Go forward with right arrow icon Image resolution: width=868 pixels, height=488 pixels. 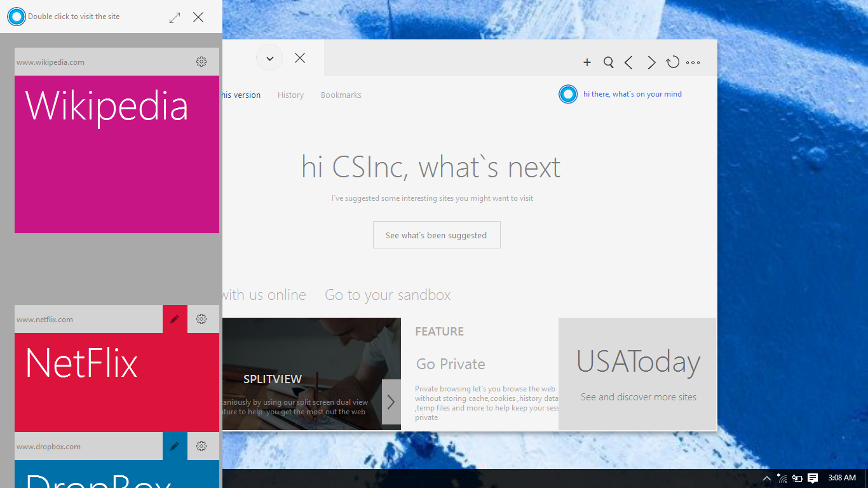(651, 62)
